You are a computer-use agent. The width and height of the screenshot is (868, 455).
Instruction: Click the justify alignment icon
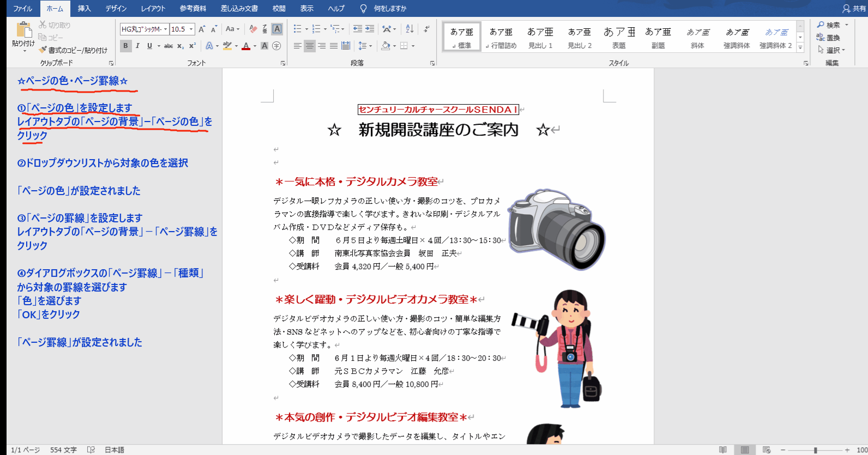pos(333,46)
